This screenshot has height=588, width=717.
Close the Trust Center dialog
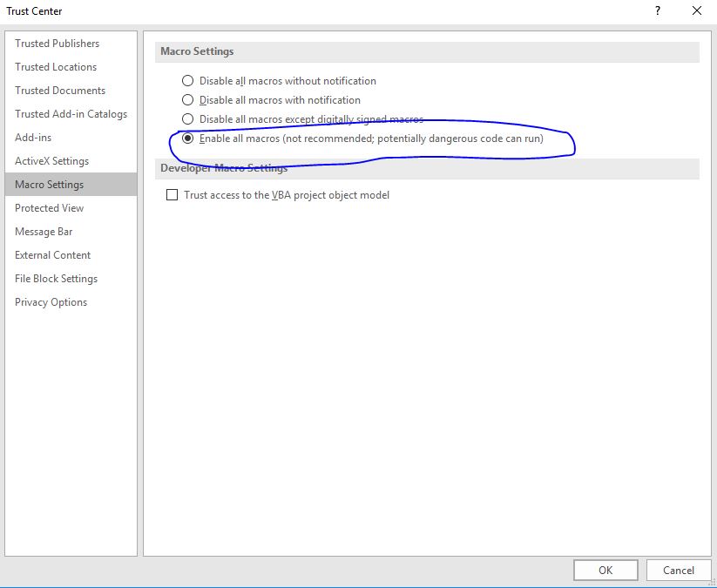pos(697,11)
